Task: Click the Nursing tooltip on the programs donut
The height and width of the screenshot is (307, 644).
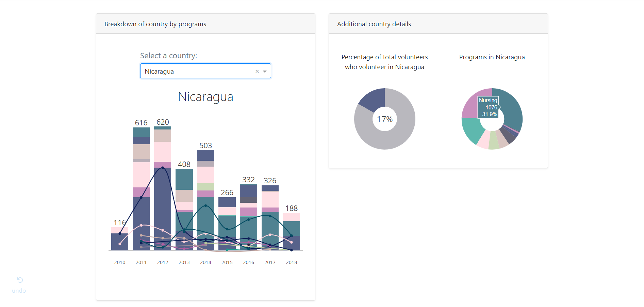Action: (488, 107)
